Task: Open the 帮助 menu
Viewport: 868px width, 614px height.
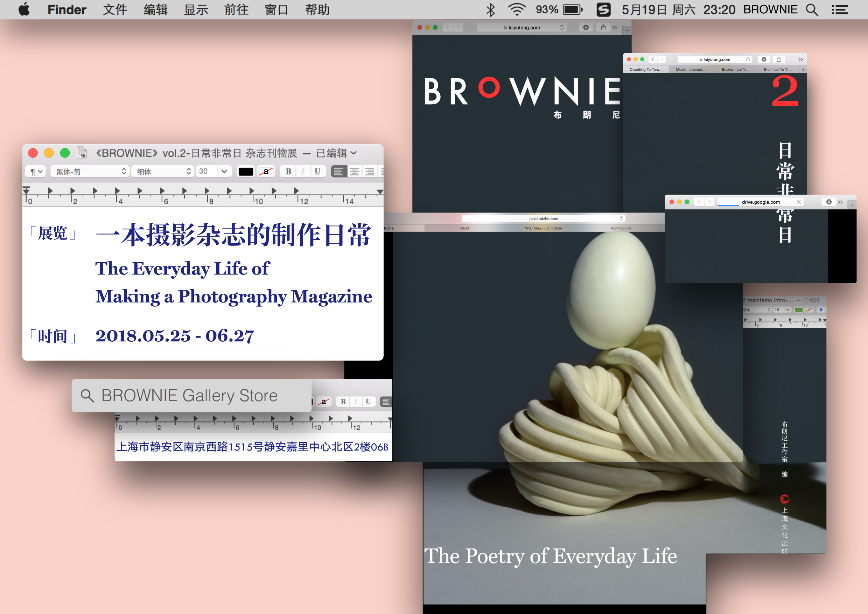Action: [x=317, y=9]
